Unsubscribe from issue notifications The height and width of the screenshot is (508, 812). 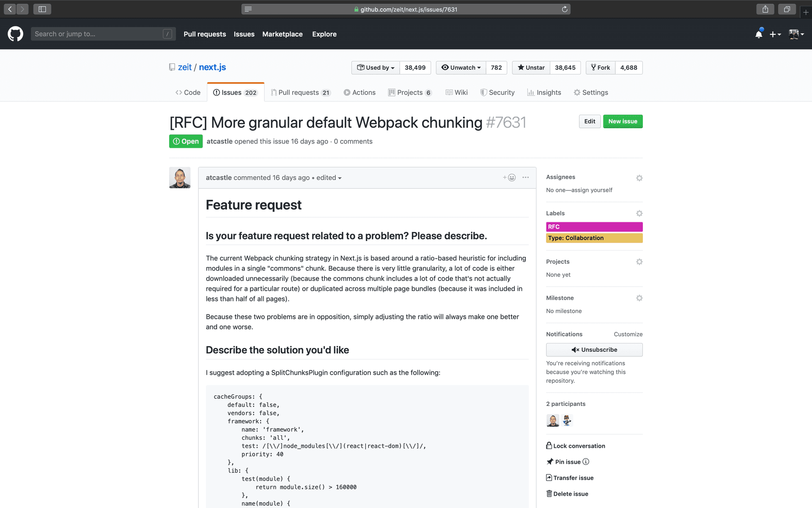pyautogui.click(x=594, y=350)
